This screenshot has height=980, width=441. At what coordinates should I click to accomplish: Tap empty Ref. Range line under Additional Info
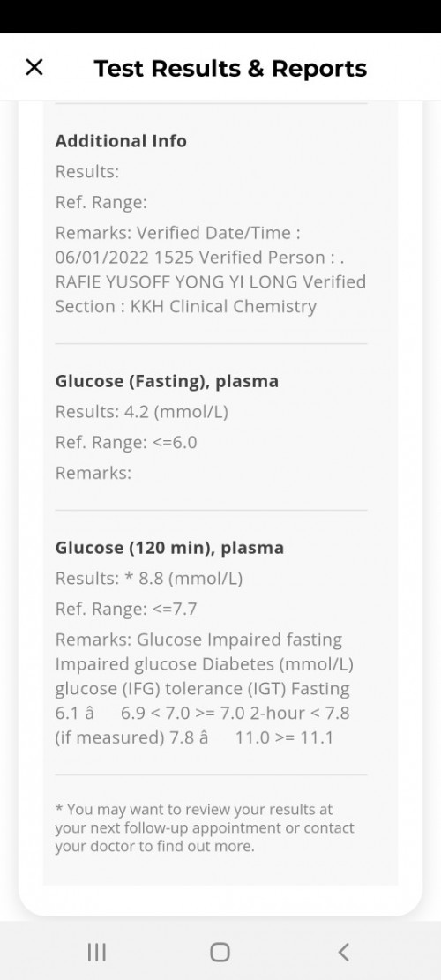click(101, 203)
